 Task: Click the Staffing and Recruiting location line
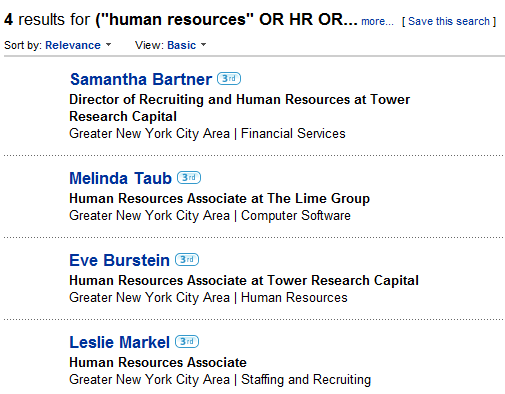(x=220, y=379)
